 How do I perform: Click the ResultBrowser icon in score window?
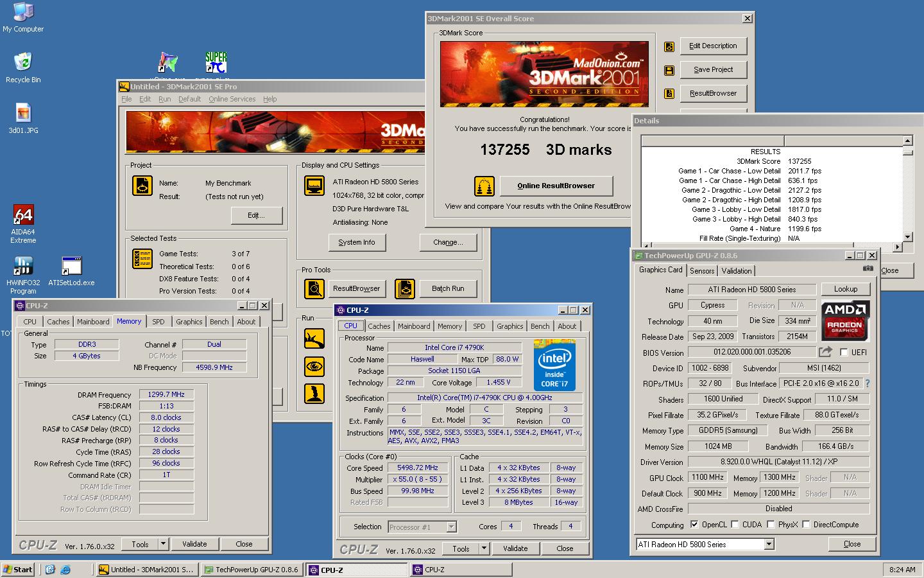(669, 94)
